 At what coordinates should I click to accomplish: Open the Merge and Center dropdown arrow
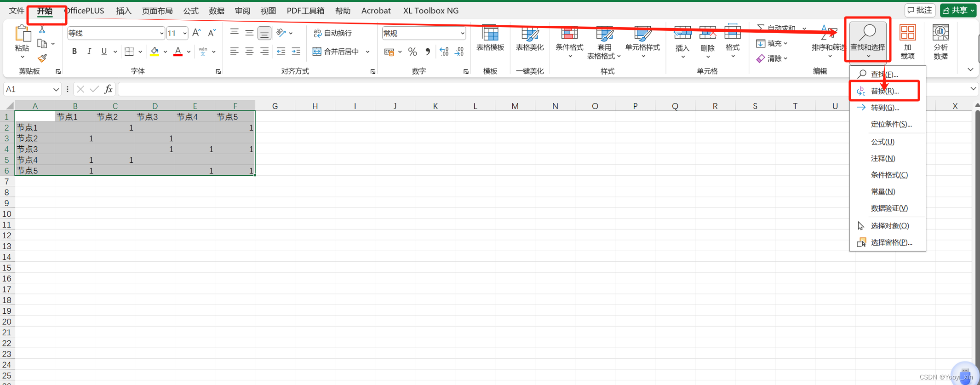coord(367,52)
